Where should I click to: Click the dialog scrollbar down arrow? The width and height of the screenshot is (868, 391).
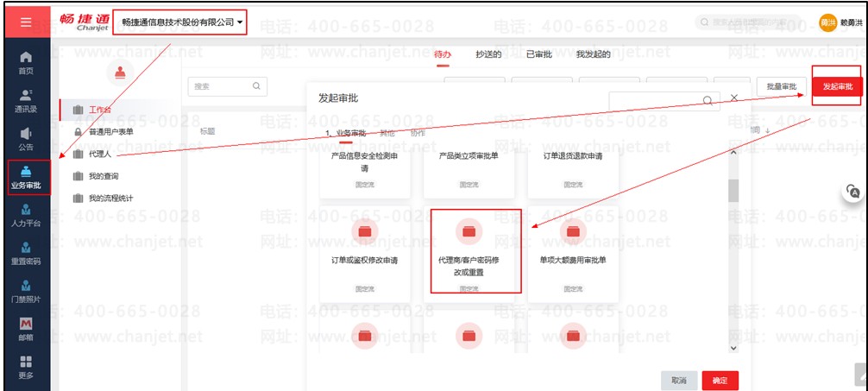coord(733,348)
